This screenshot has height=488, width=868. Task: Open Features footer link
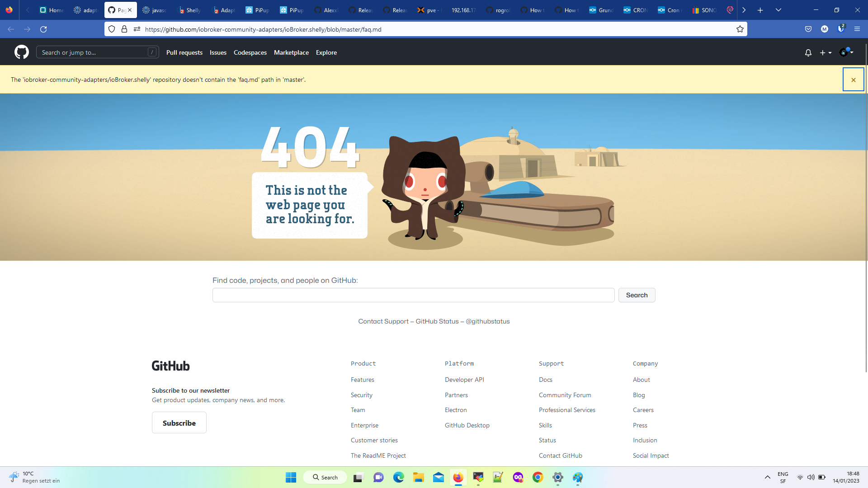pyautogui.click(x=363, y=380)
